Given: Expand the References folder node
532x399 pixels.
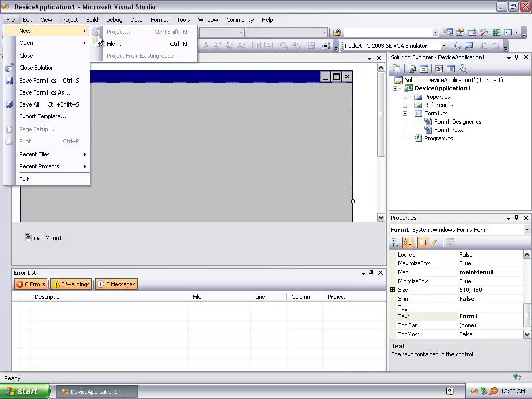Looking at the screenshot, I should coord(405,105).
